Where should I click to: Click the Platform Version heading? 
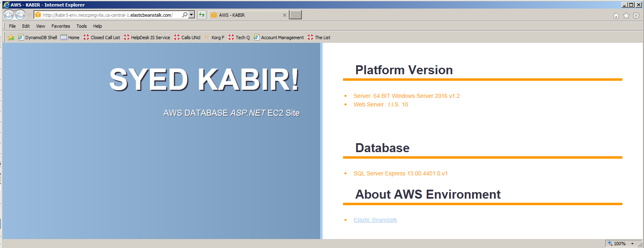point(404,70)
